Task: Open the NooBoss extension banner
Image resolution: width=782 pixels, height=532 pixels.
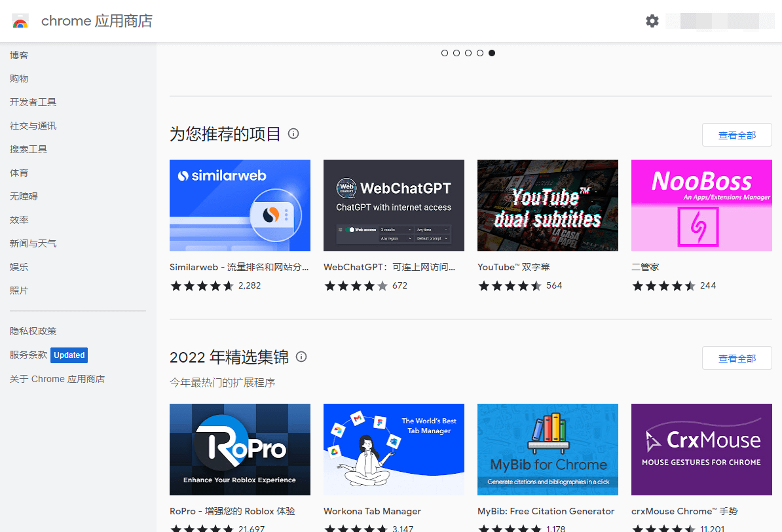Action: 701,205
